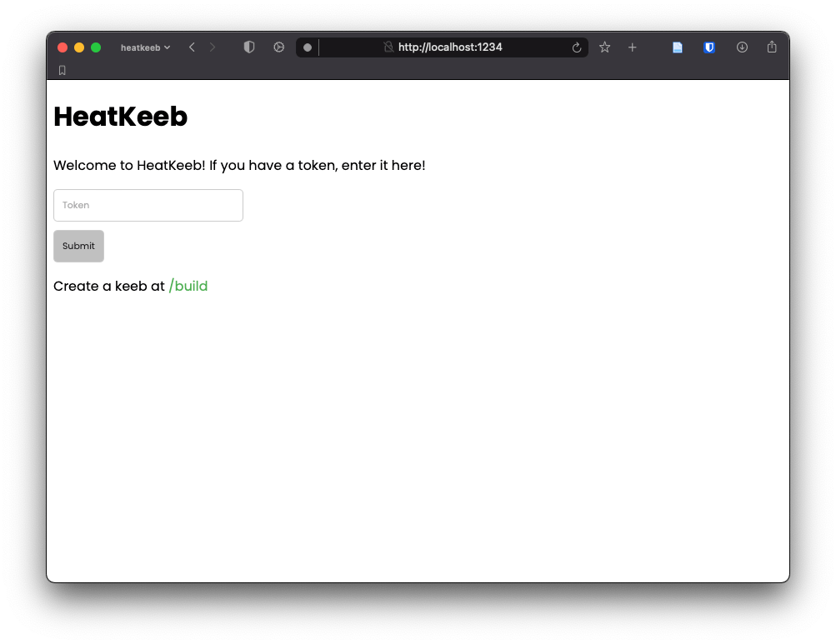This screenshot has height=644, width=836.
Task: Submit the token form
Action: [x=78, y=246]
